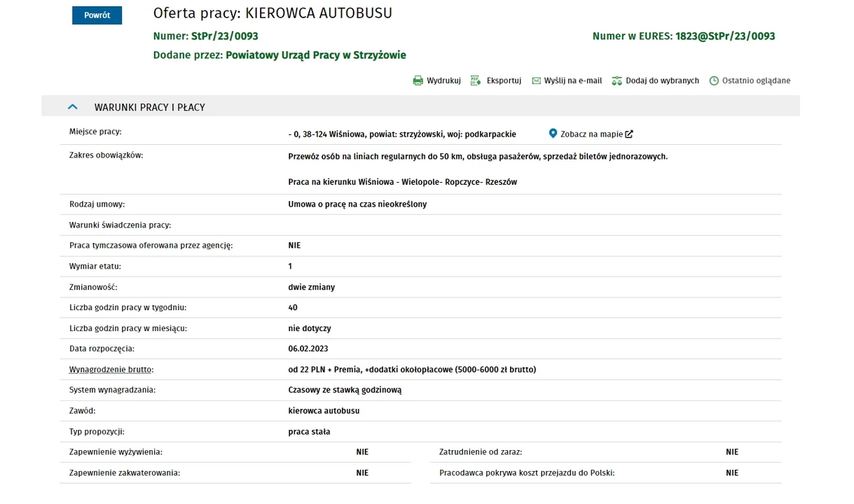Click the System wynagradzania label

[x=112, y=390]
